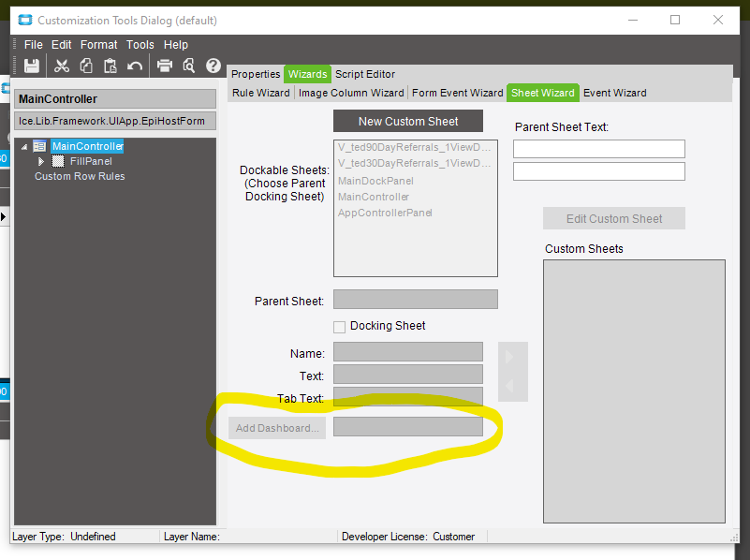This screenshot has height=560, width=750.
Task: Open the Format menu
Action: point(98,45)
